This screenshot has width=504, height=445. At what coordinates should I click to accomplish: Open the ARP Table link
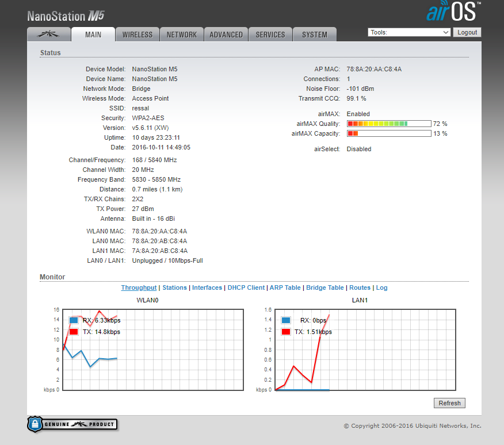(x=285, y=287)
